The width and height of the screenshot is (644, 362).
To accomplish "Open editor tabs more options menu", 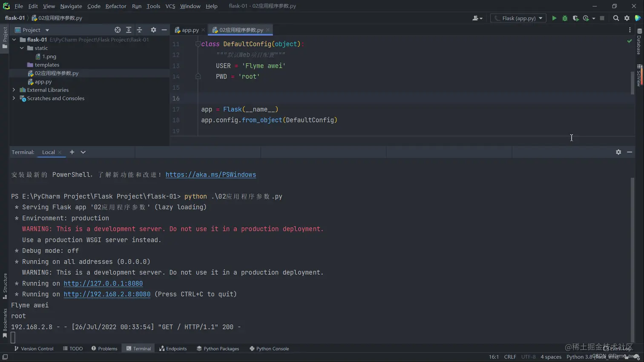I will coord(630,30).
